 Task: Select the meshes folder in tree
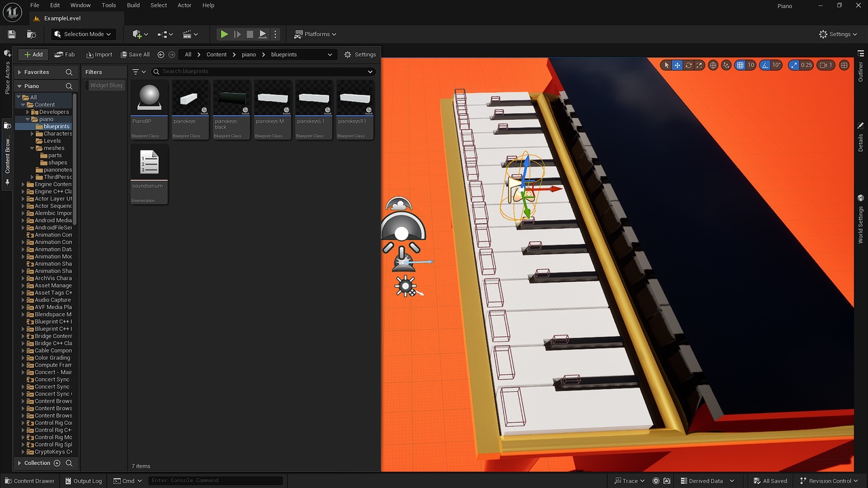click(x=54, y=148)
